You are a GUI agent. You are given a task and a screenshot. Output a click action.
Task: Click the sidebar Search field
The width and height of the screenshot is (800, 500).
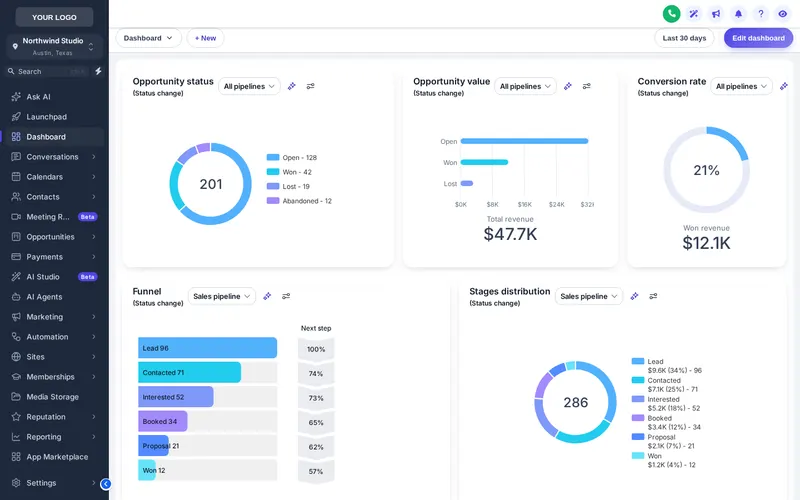click(x=47, y=71)
